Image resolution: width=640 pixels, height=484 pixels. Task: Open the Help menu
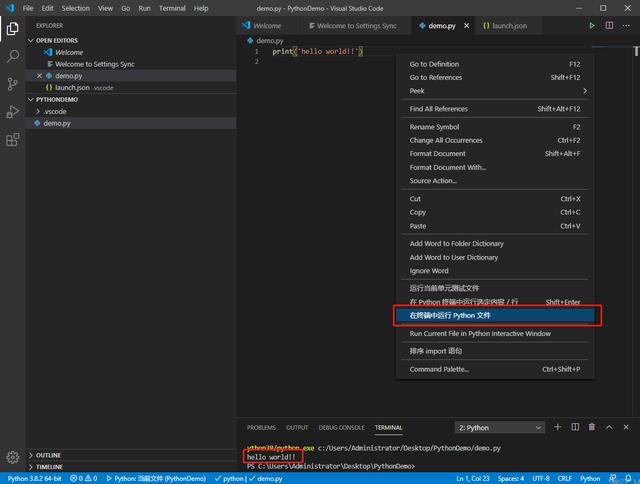click(201, 8)
